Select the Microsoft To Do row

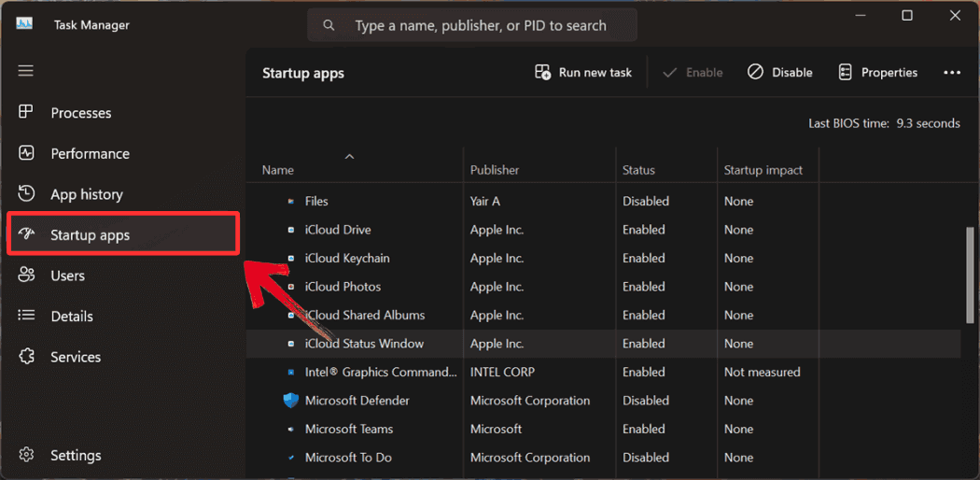604,458
